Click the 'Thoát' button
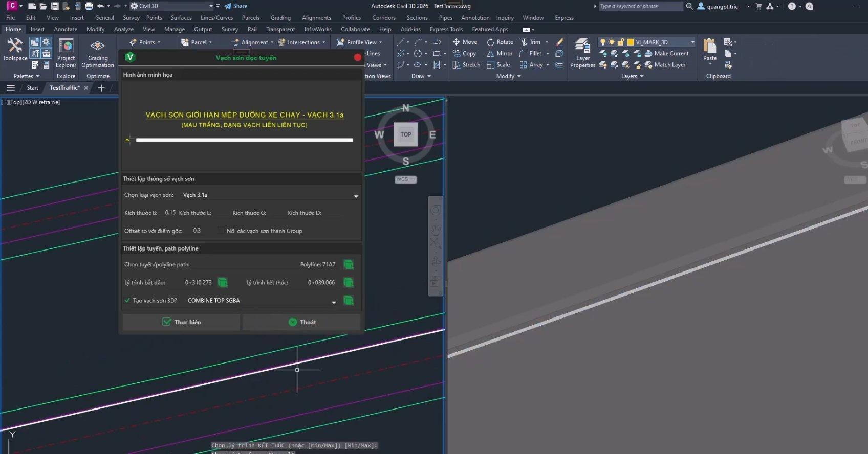 pos(301,322)
